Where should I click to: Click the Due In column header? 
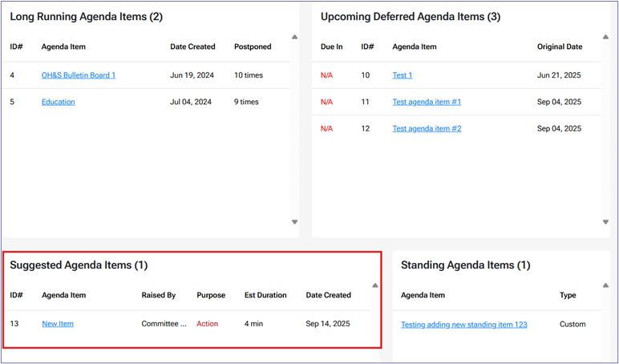331,47
